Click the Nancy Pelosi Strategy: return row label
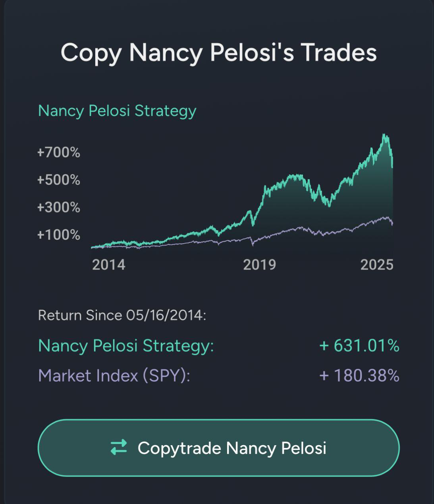 (126, 345)
